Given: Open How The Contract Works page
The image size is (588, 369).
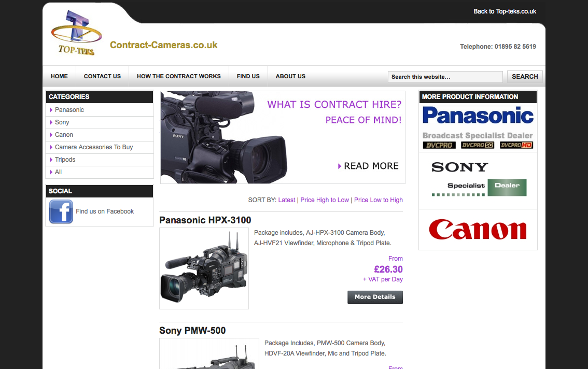Looking at the screenshot, I should click(x=179, y=76).
